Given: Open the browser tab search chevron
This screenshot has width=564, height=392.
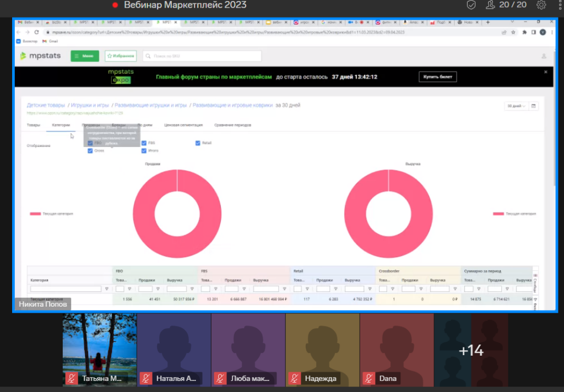Looking at the screenshot, I should pos(512,22).
